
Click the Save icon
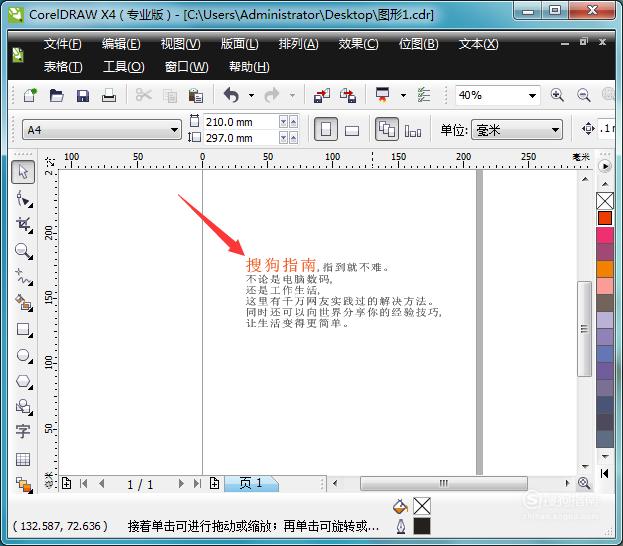(83, 96)
